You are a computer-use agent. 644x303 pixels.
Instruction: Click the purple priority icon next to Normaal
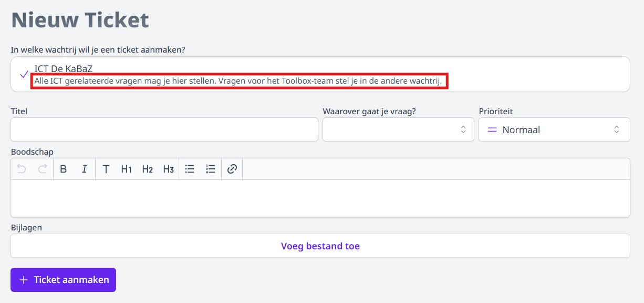pos(492,129)
